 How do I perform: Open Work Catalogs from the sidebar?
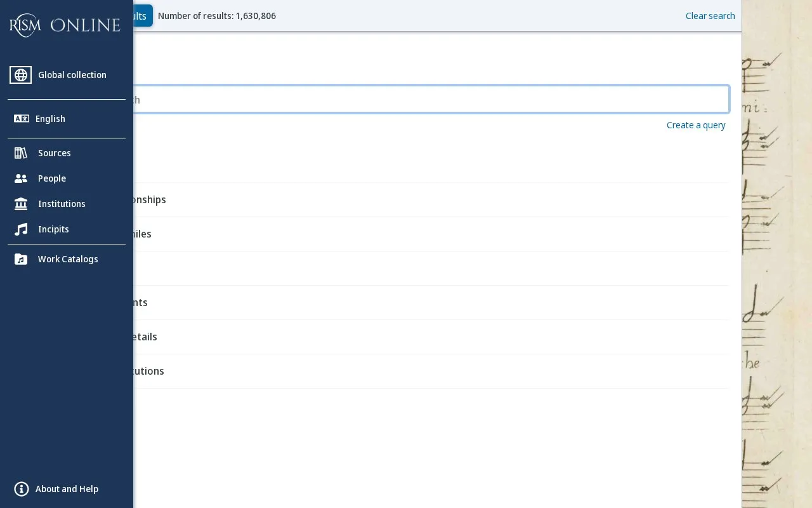tap(67, 259)
